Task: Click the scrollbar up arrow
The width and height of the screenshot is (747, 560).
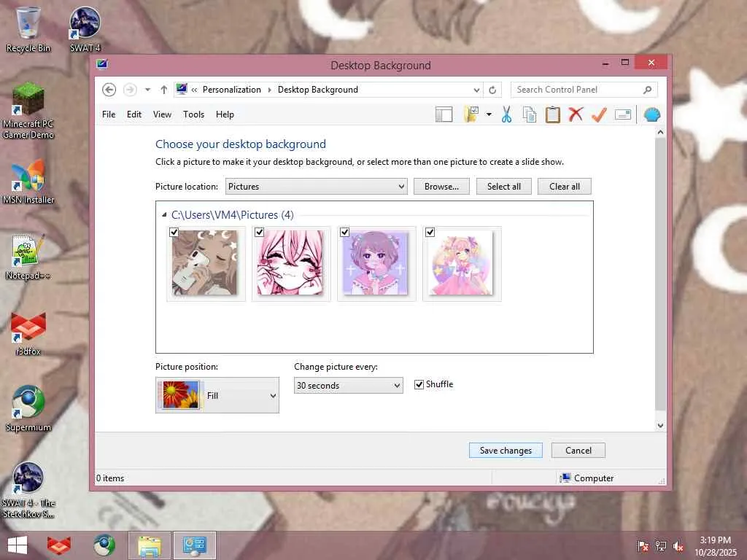Action: coord(660,133)
